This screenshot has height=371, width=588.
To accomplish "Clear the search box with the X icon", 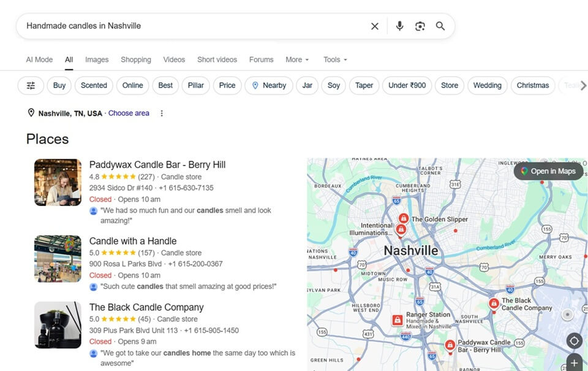I will tap(375, 26).
